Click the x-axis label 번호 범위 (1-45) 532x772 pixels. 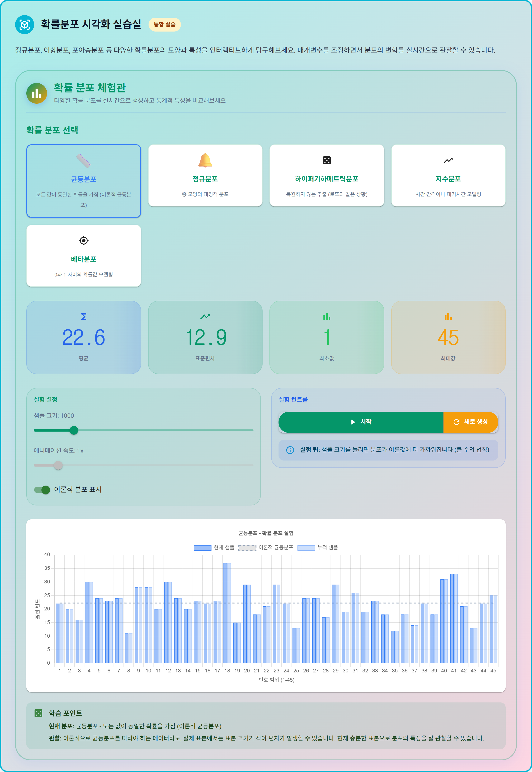[x=276, y=680]
